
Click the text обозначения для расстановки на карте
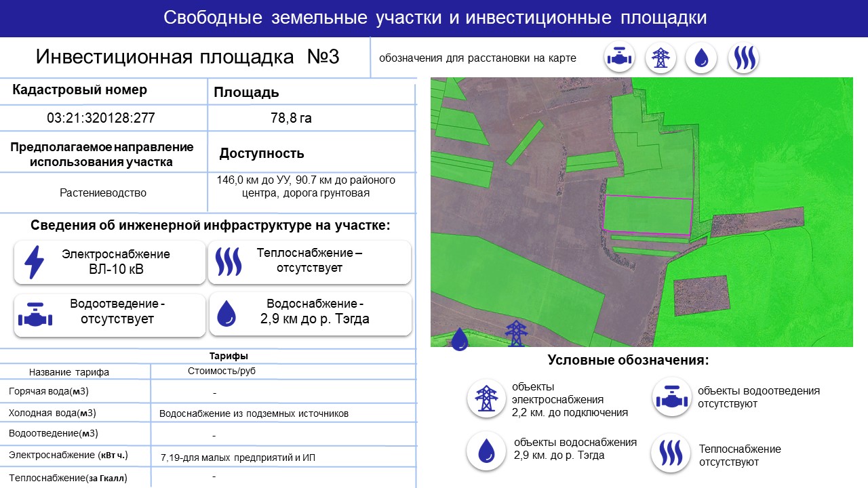(x=477, y=58)
